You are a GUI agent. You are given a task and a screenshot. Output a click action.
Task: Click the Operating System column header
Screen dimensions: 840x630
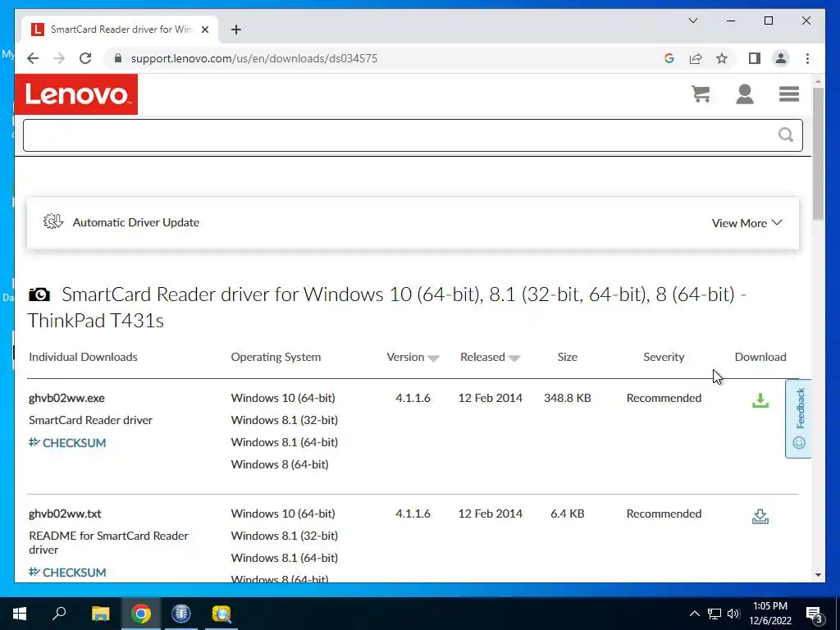(x=276, y=357)
